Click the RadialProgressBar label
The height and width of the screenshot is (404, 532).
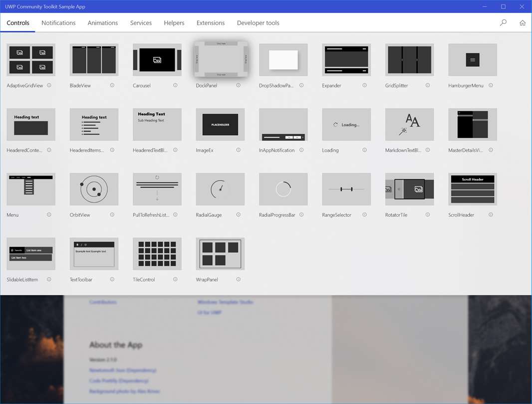coord(277,215)
